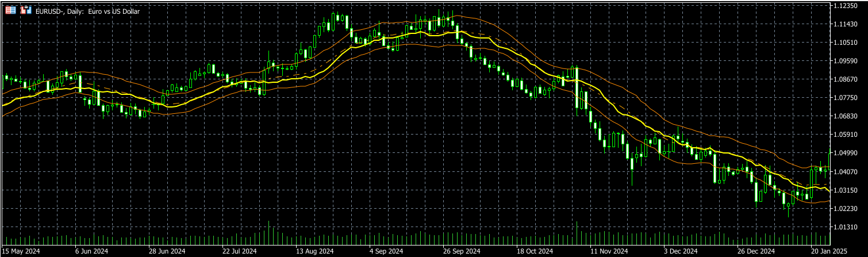Click the 1.12350 price scale label

[x=848, y=5]
